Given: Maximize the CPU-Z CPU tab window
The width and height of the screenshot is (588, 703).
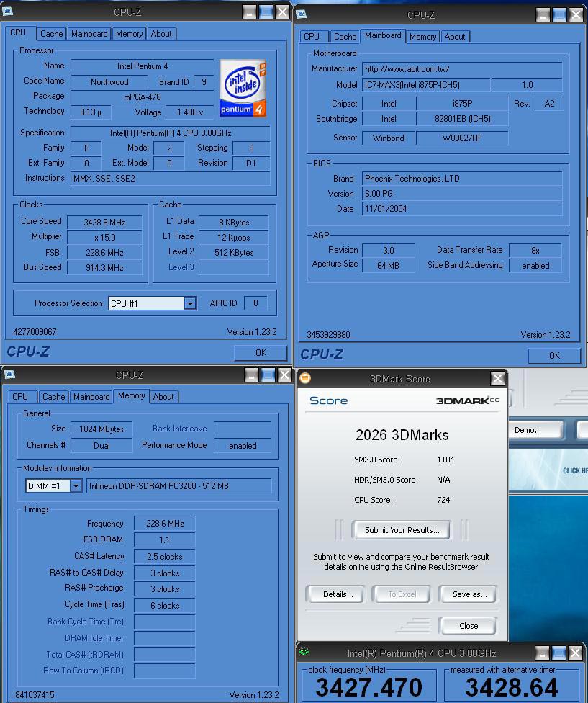Looking at the screenshot, I should coord(266,12).
